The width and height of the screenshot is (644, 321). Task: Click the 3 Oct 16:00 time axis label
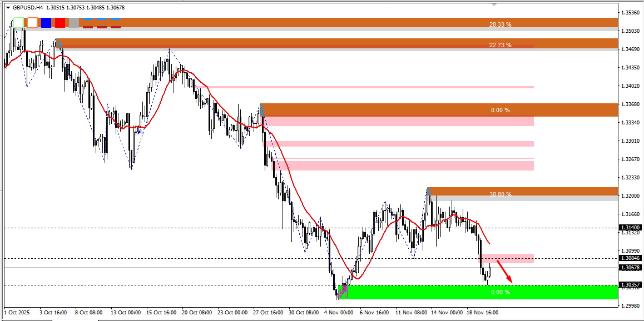[x=54, y=312]
